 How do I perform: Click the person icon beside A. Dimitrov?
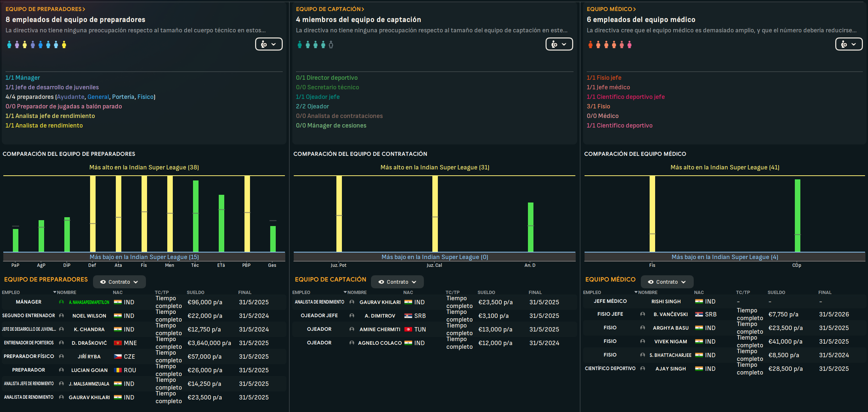[352, 316]
